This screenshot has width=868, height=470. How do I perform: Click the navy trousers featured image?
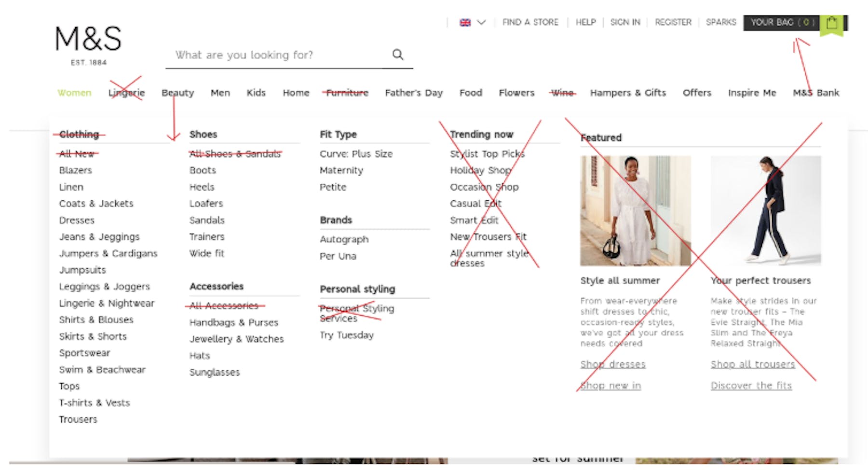click(x=766, y=210)
